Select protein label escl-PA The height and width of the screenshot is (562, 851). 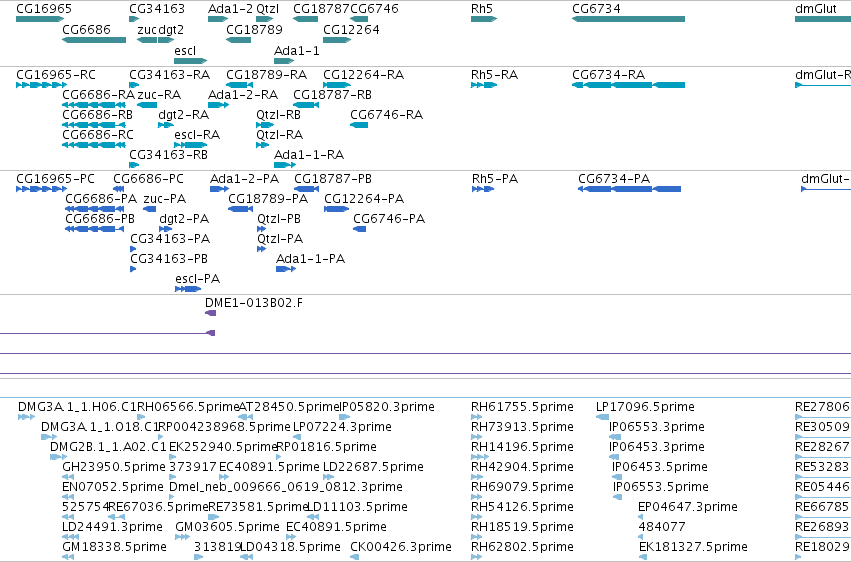[x=198, y=279]
